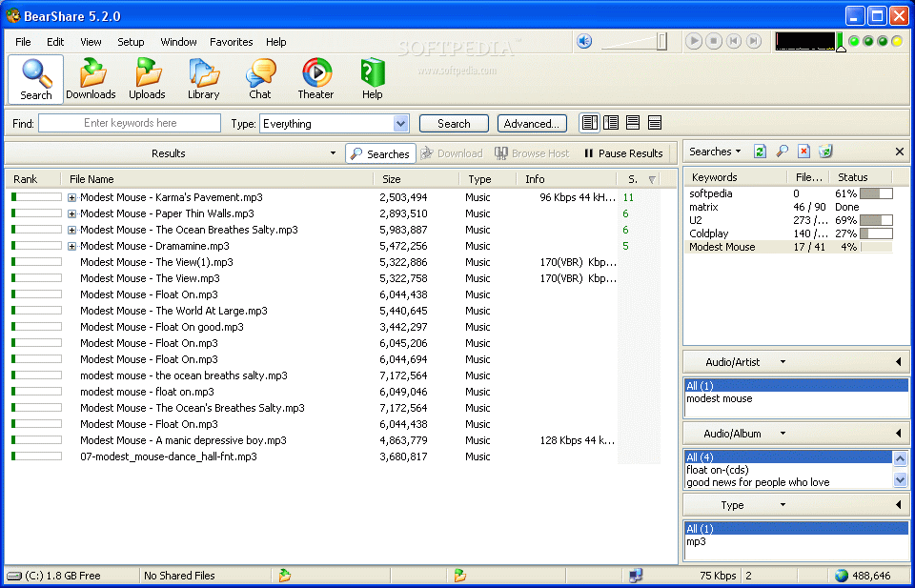Click the Advanced... button
The height and width of the screenshot is (588, 915).
(x=532, y=124)
